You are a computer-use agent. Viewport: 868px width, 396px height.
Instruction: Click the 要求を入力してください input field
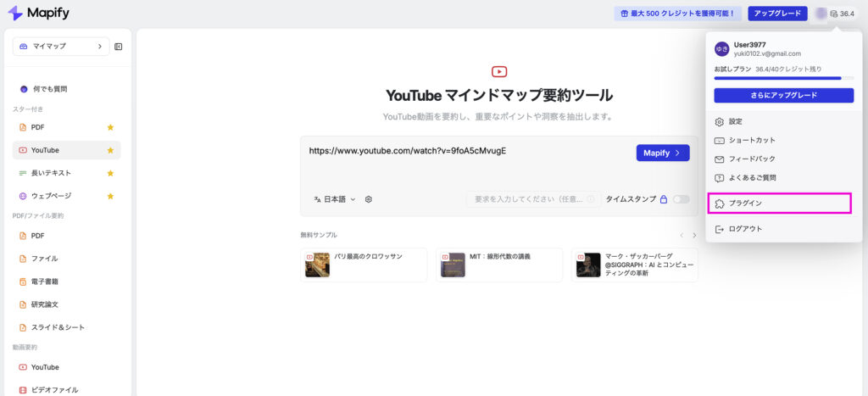[534, 199]
